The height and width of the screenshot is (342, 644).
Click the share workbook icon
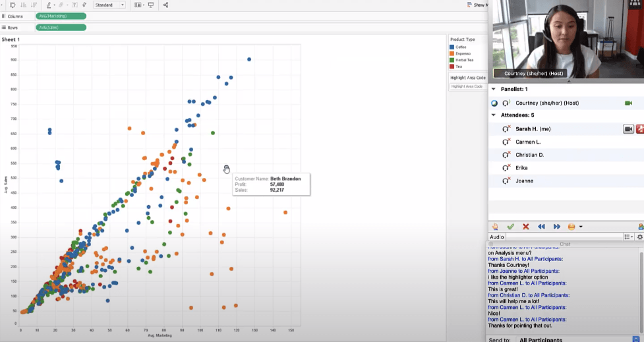point(166,5)
